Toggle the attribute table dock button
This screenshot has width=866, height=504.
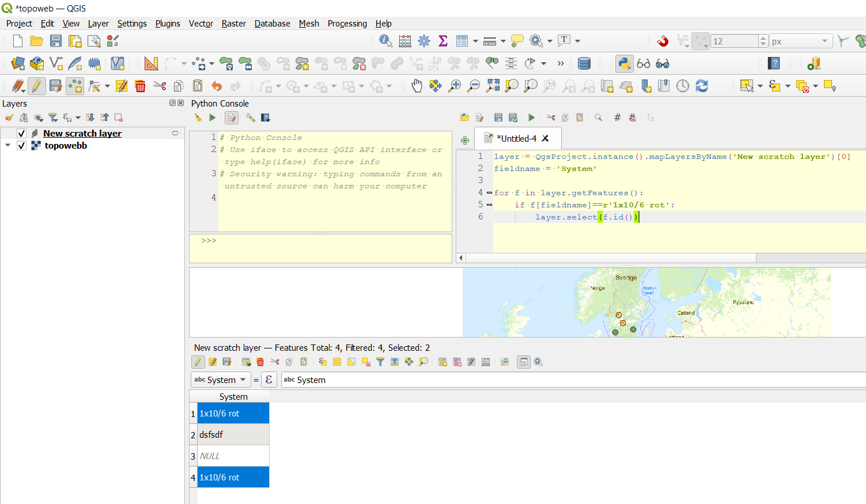523,362
